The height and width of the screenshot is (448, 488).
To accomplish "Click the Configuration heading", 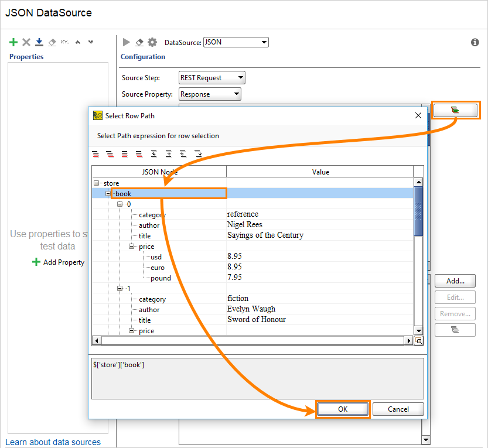I will [143, 57].
